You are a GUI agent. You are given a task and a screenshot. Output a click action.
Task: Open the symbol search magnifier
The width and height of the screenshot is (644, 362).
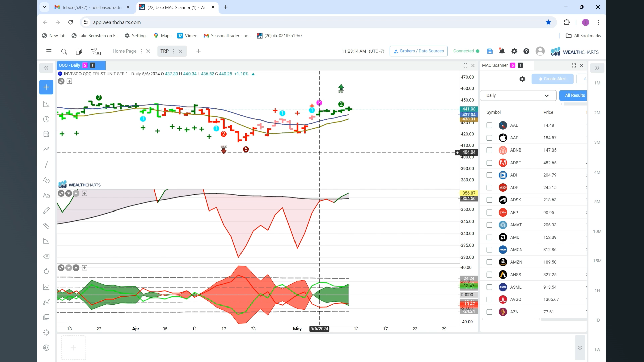click(x=64, y=51)
